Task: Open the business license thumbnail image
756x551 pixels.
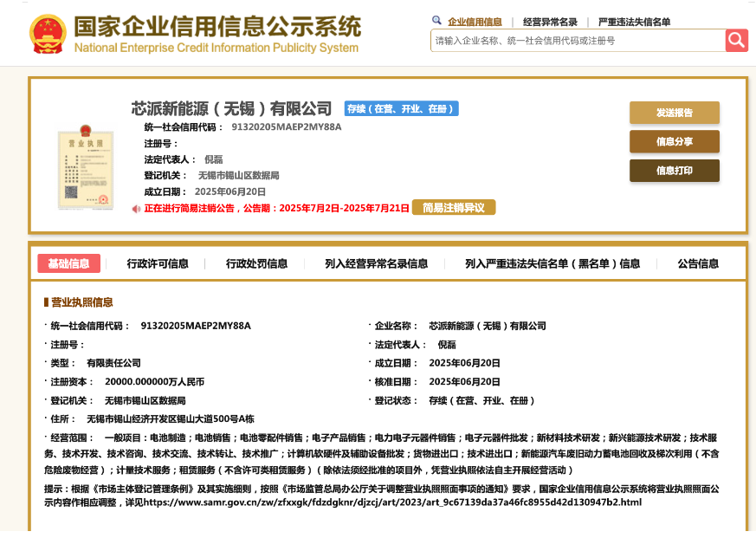Action: tap(86, 167)
